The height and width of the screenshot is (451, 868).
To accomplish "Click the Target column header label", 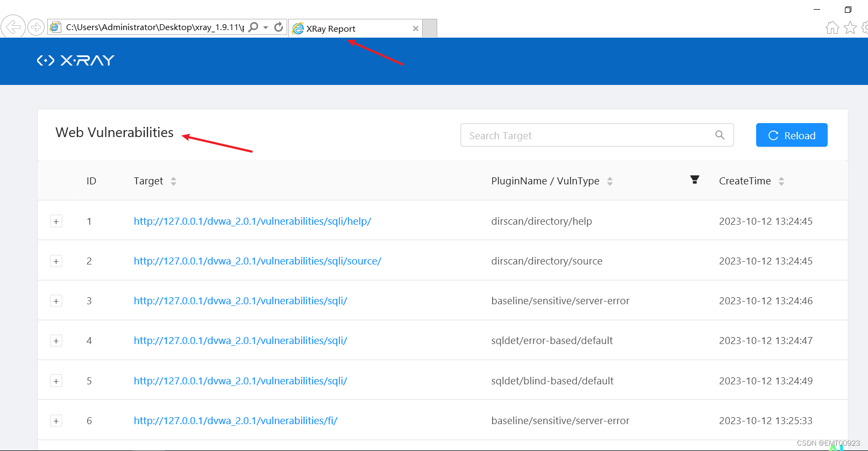I will 148,181.
